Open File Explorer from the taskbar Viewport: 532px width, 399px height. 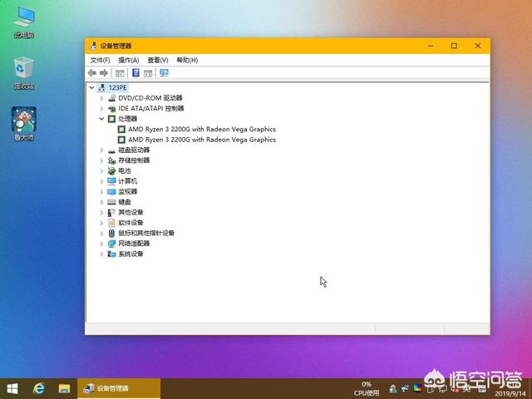click(64, 388)
